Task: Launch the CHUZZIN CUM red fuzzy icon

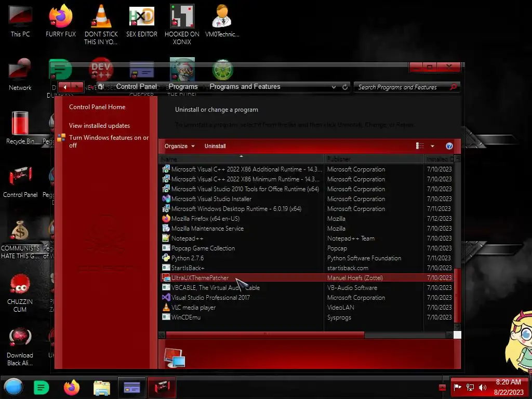Action: 20,292
